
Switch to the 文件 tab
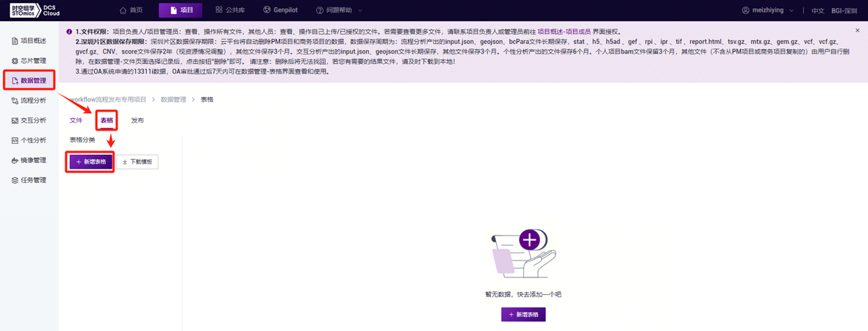click(x=76, y=120)
